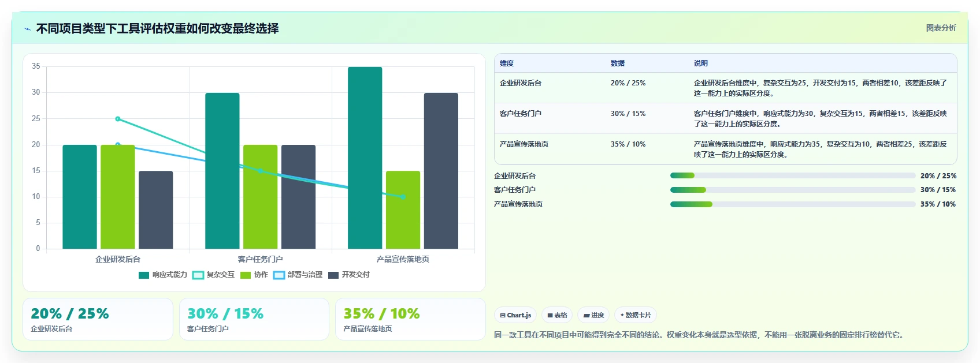Click the 开发交付 bar for 产品宣传落地页
980x363 pixels.
pyautogui.click(x=441, y=171)
